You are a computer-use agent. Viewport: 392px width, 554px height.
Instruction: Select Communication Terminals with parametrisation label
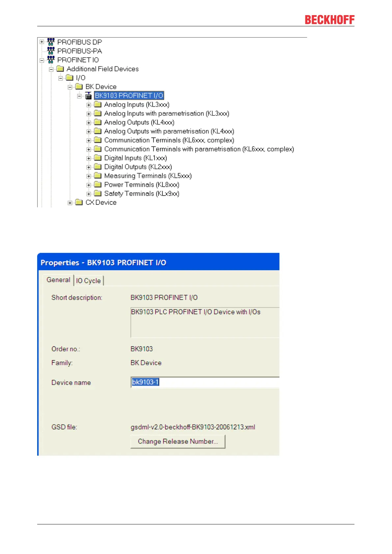(199, 149)
